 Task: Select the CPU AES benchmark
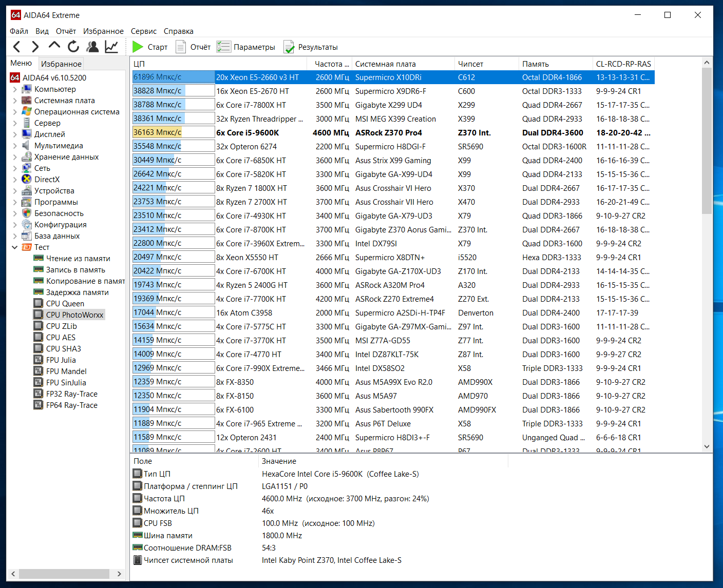point(61,337)
